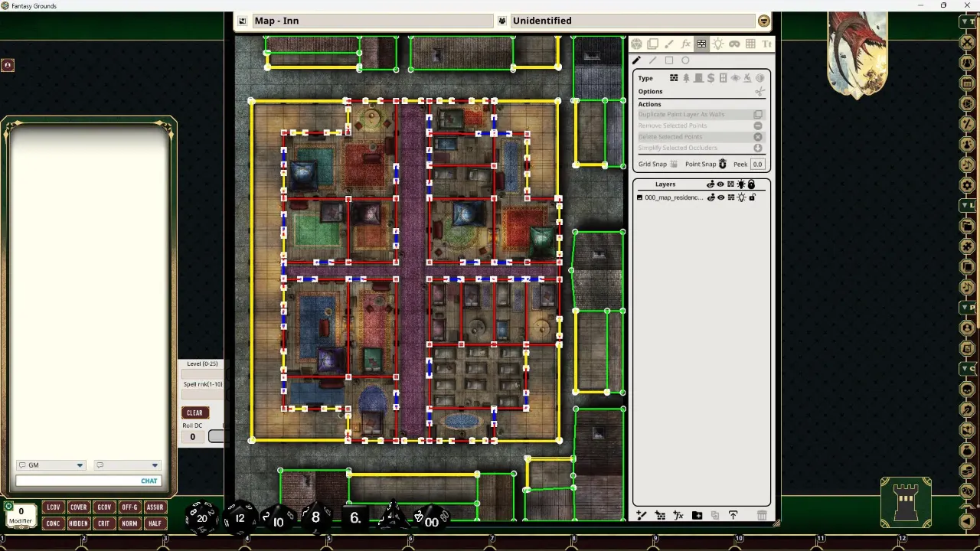Click the CHAT button
Screen dimensions: 980x551
coord(149,481)
